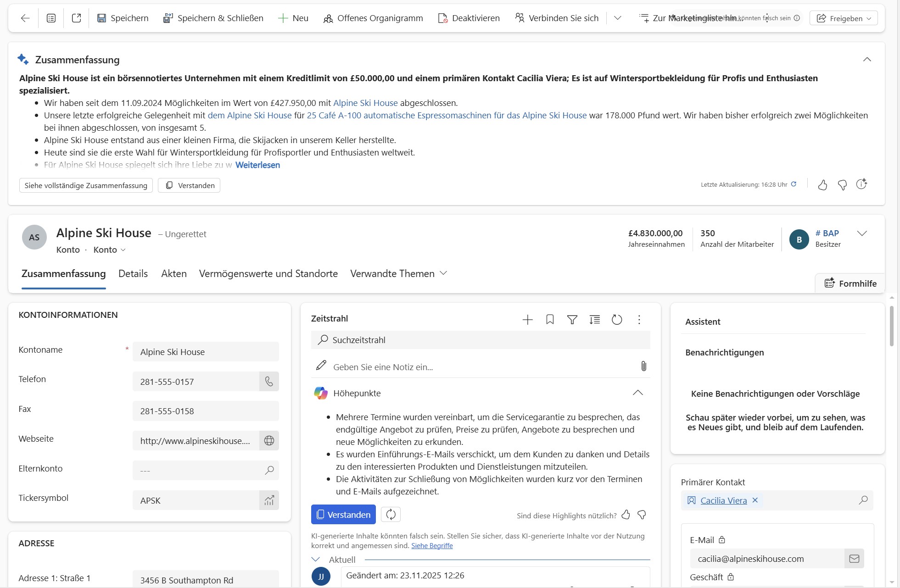Image resolution: width=900 pixels, height=588 pixels.
Task: Click thumbs up in Zusammenfassung panel
Action: [x=822, y=185]
